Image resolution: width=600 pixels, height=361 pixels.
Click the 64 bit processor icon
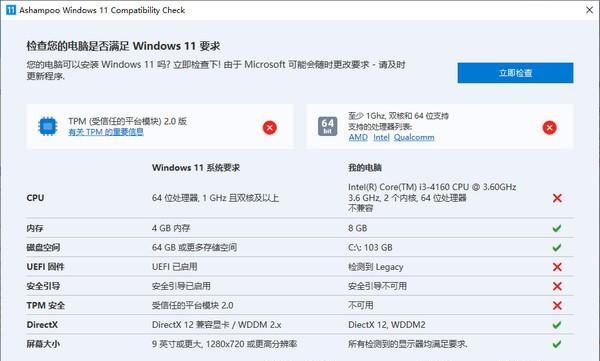click(328, 126)
